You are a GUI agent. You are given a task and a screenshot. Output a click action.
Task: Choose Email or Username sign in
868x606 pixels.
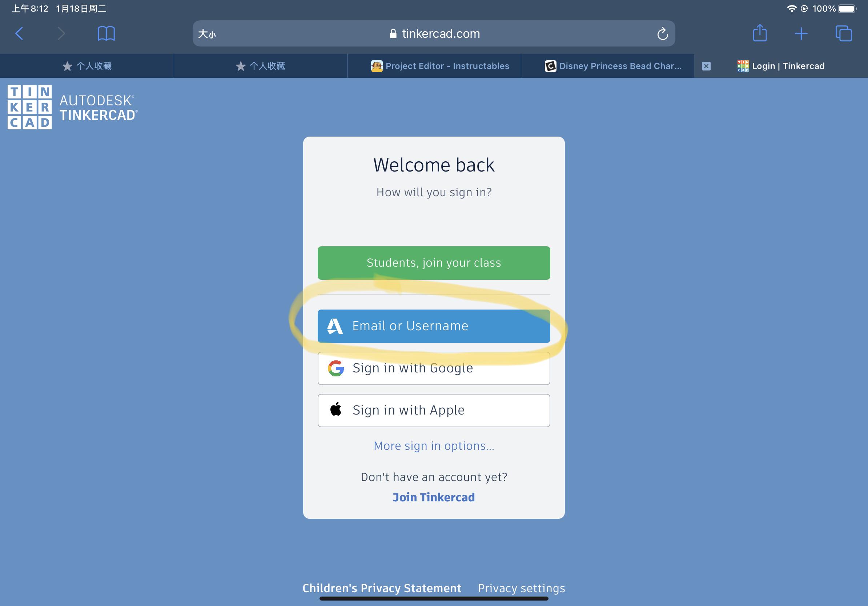pyautogui.click(x=434, y=326)
